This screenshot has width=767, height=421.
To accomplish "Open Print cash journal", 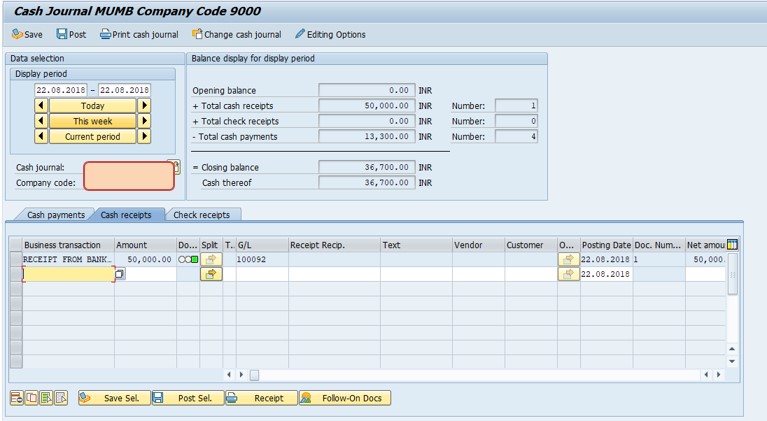I will point(139,34).
